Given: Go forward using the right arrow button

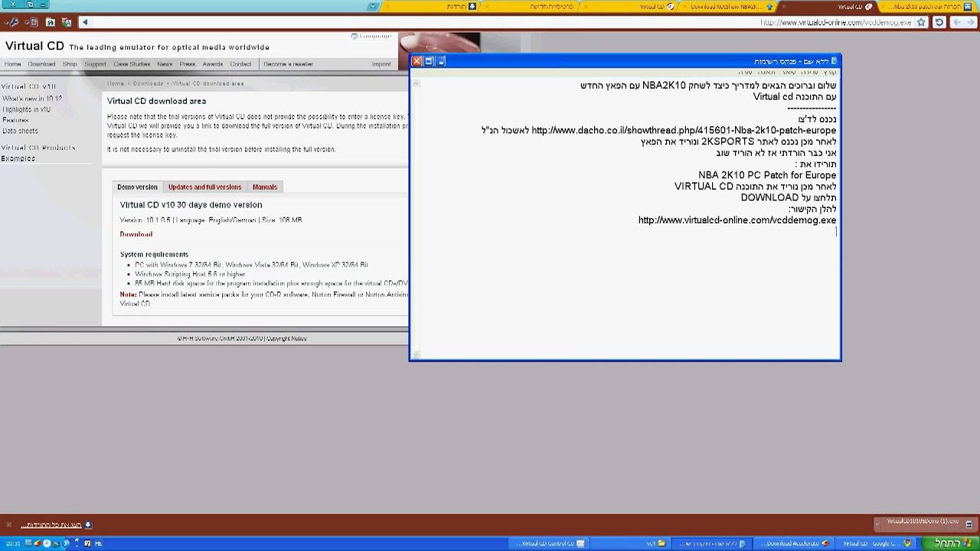Looking at the screenshot, I should pyautogui.click(x=971, y=22).
